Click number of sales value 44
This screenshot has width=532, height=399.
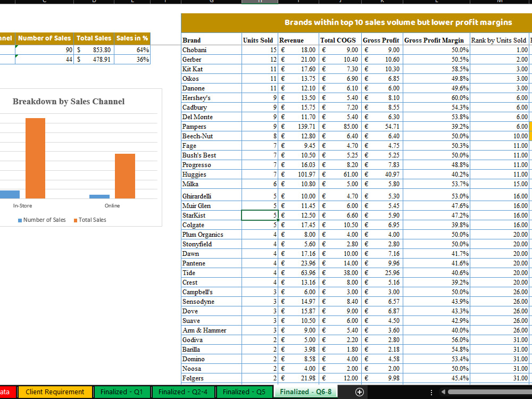point(45,60)
